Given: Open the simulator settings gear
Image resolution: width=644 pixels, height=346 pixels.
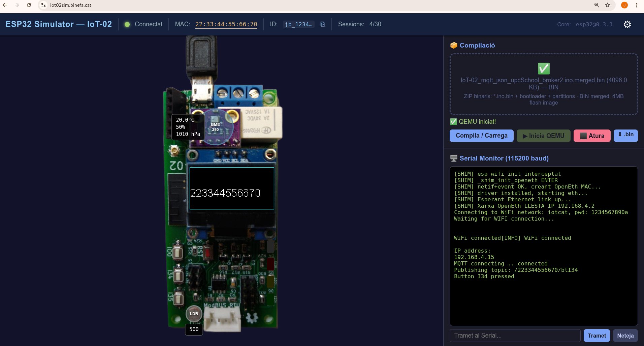Looking at the screenshot, I should pos(627,24).
